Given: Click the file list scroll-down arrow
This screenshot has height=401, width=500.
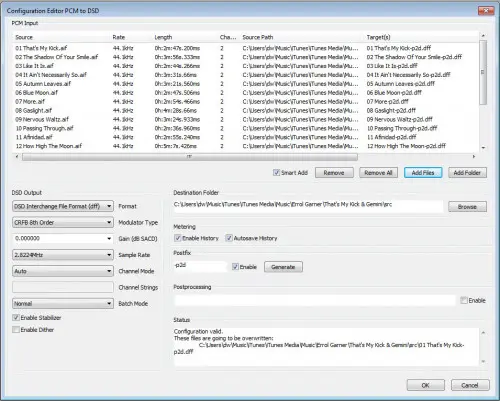Looking at the screenshot, I should tap(483, 148).
